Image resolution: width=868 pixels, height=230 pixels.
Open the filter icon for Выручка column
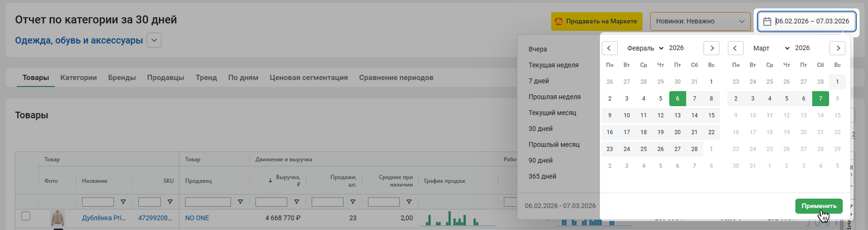[x=296, y=202]
